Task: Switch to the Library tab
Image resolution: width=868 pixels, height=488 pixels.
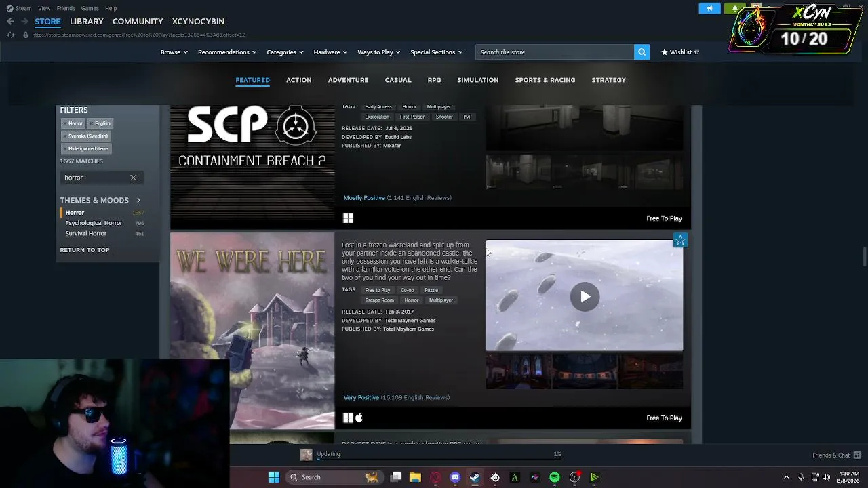Action: [x=87, y=22]
